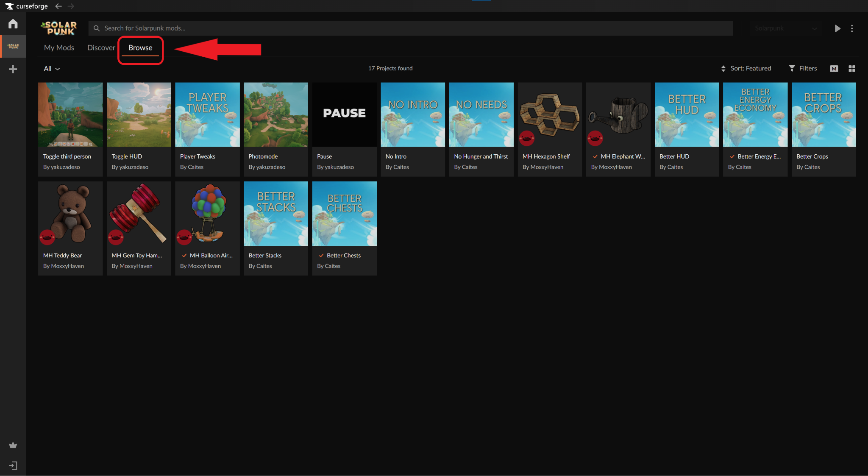Click the No Hunger and Thirst title
Screen dimensions: 868x476
(481, 156)
